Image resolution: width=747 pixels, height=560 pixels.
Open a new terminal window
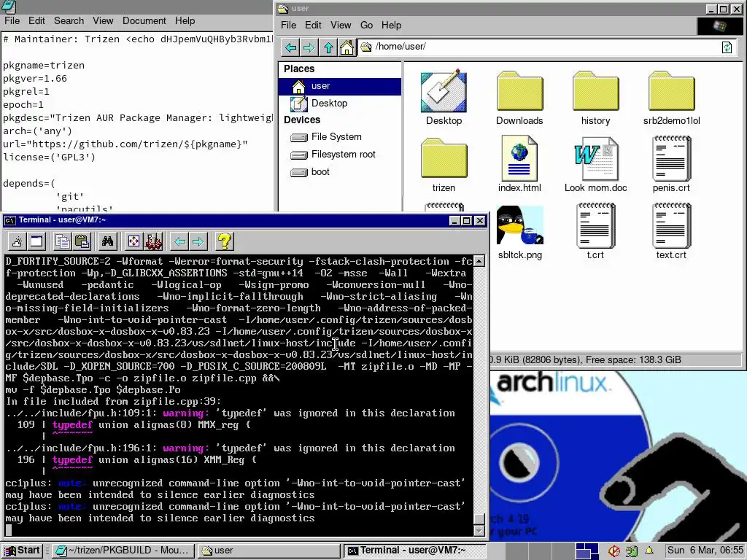[36, 241]
